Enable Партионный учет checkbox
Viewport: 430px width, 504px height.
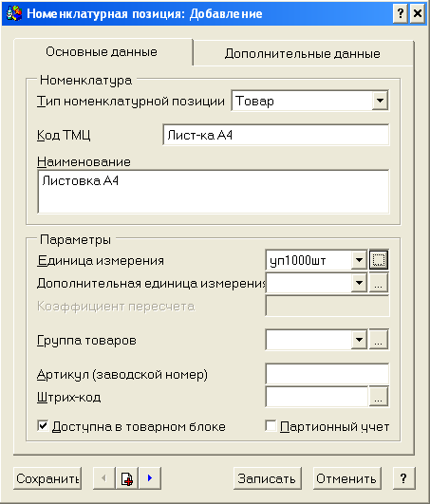(271, 426)
